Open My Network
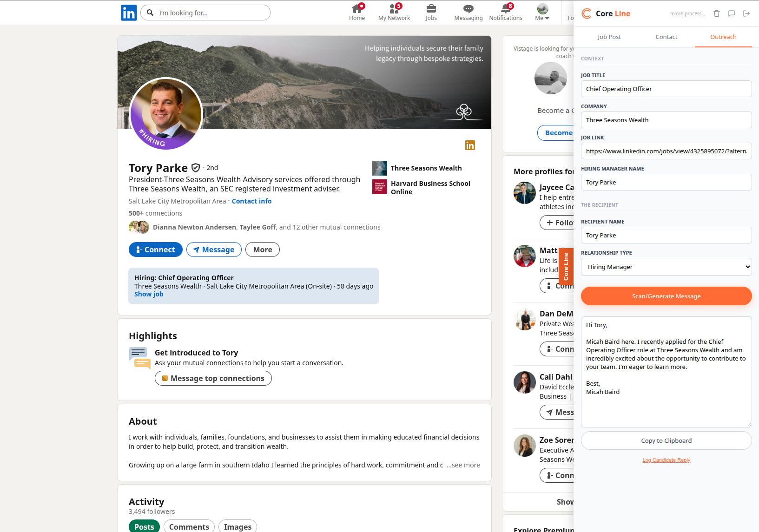This screenshot has height=532, width=759. (394, 13)
